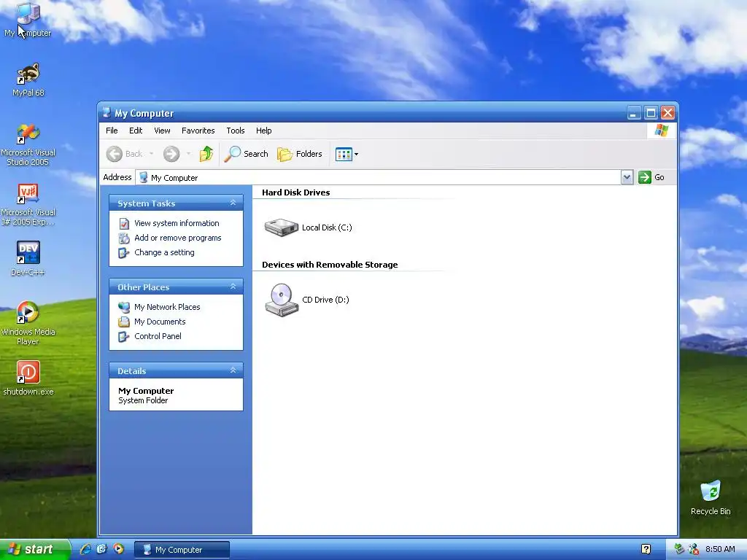Viewport: 747px width, 560px height.
Task: Select the shutdown.exe desktop shortcut
Action: [28, 378]
